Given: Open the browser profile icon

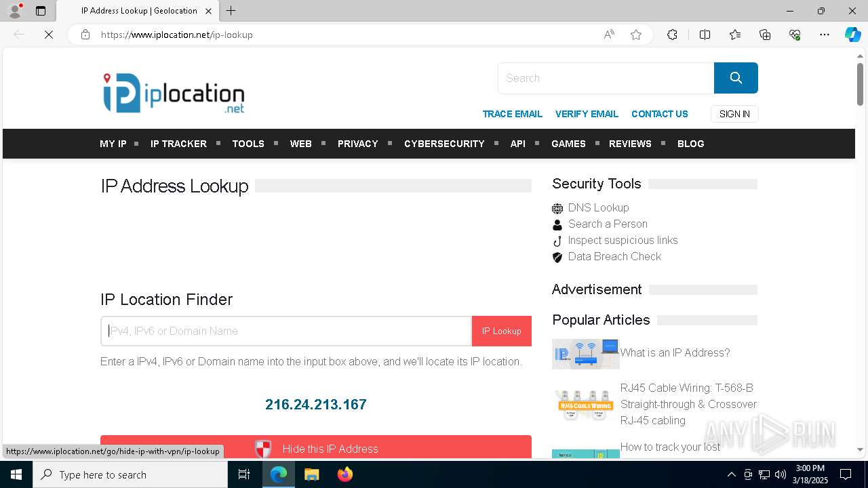Looking at the screenshot, I should pos(15,11).
